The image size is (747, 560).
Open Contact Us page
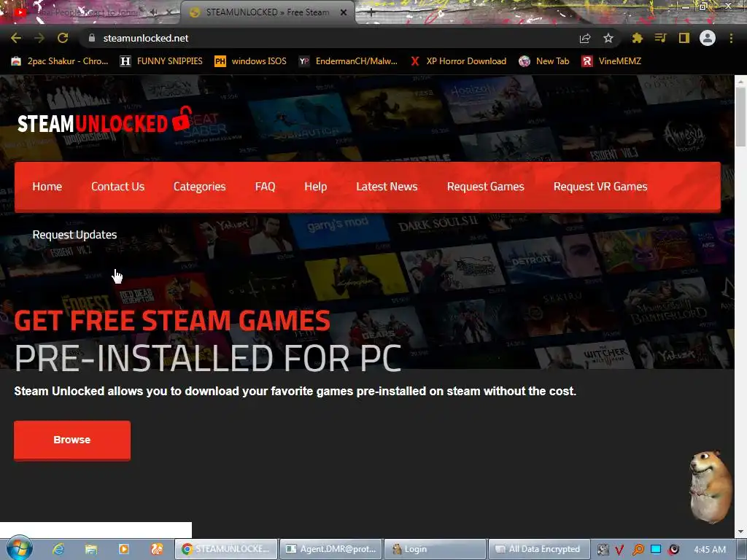117,187
